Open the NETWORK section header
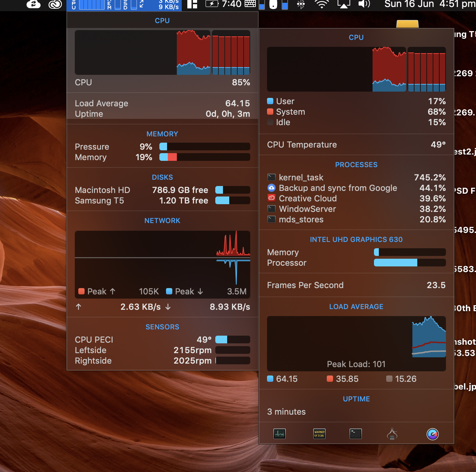 pyautogui.click(x=163, y=221)
